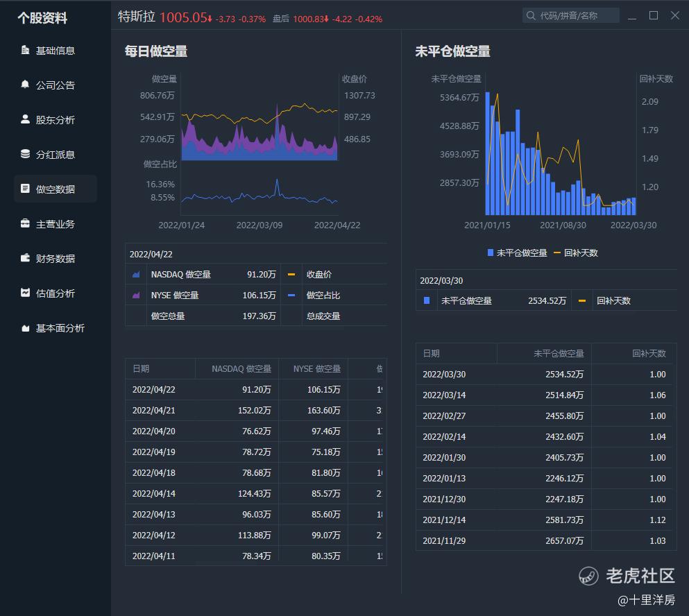The height and width of the screenshot is (616, 689).
Task: Click the 基础信息 sidebar icon
Action: click(25, 50)
